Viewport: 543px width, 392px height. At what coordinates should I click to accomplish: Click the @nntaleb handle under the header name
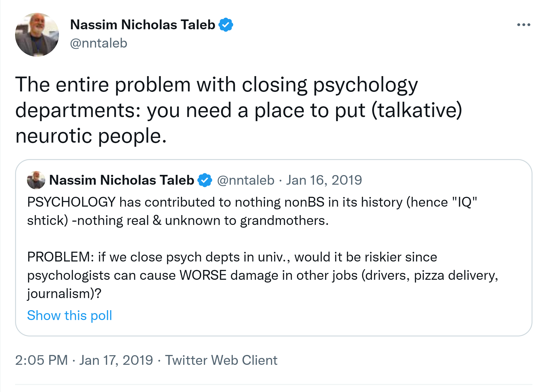coord(98,43)
